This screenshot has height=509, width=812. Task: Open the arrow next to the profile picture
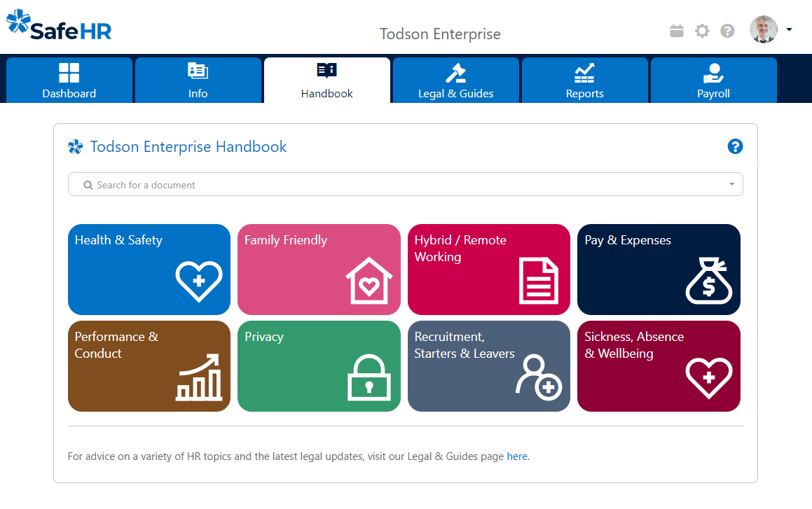tap(789, 30)
